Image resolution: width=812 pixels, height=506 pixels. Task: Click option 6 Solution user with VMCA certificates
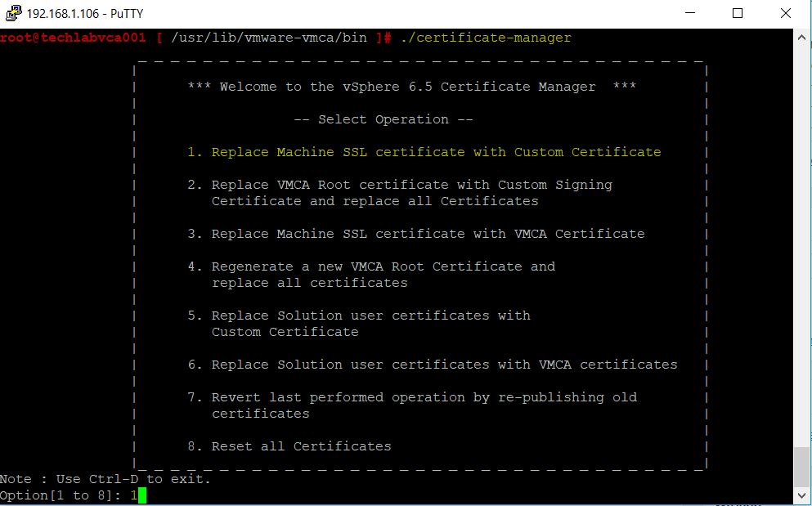click(433, 365)
